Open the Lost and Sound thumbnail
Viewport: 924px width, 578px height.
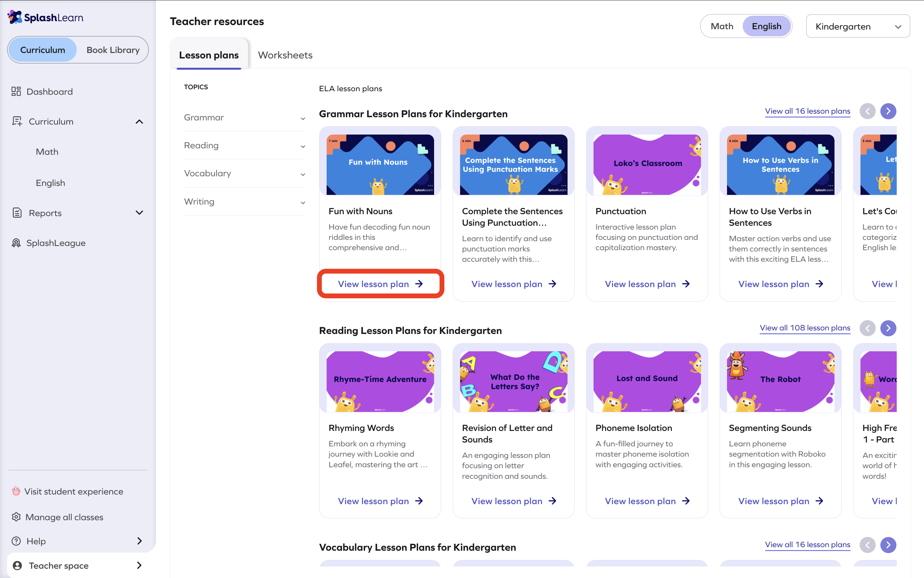pyautogui.click(x=647, y=381)
